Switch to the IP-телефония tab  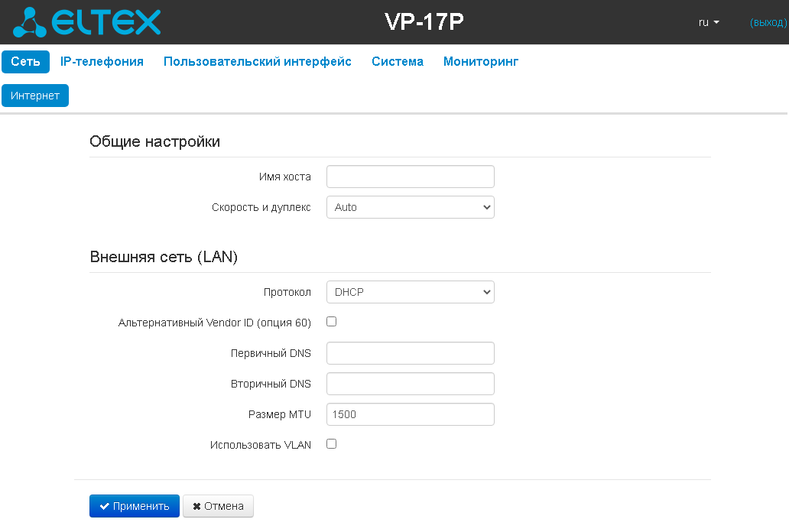[102, 61]
